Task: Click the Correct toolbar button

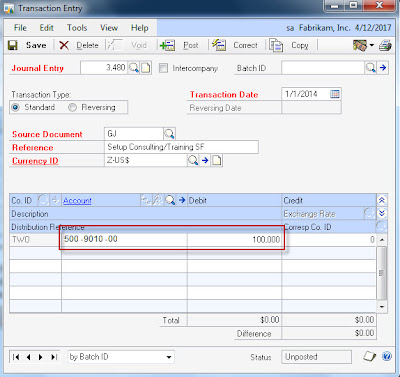Action: coord(235,45)
